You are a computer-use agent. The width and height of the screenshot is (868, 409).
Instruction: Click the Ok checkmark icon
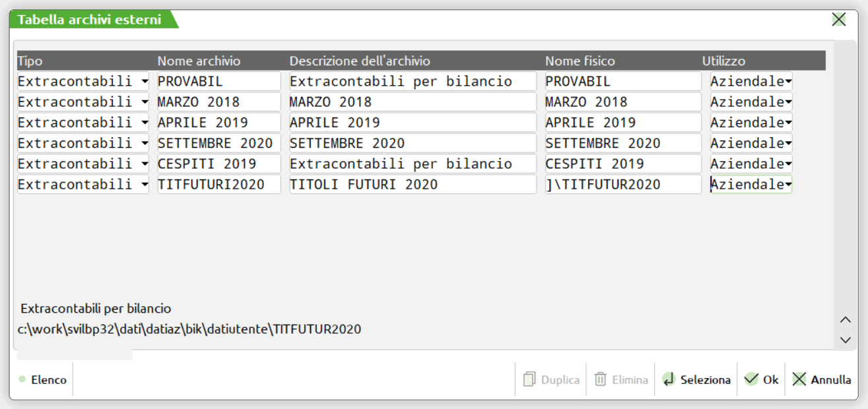pos(751,380)
